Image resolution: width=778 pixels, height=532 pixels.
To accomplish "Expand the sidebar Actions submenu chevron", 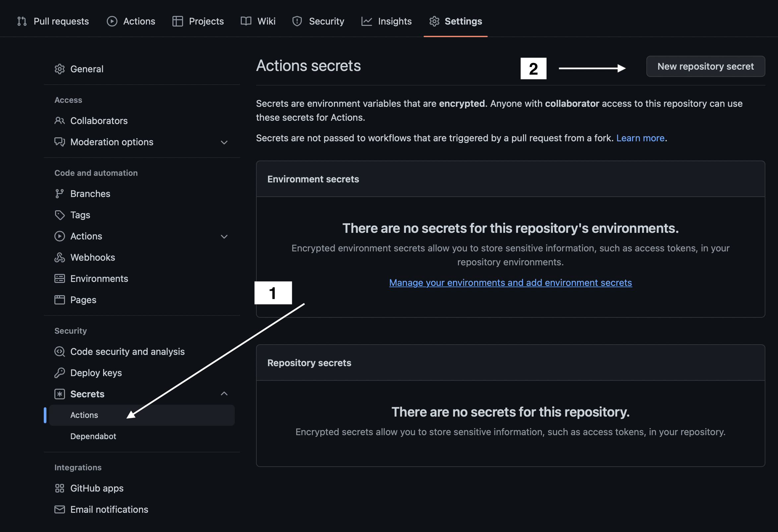I will click(x=224, y=237).
